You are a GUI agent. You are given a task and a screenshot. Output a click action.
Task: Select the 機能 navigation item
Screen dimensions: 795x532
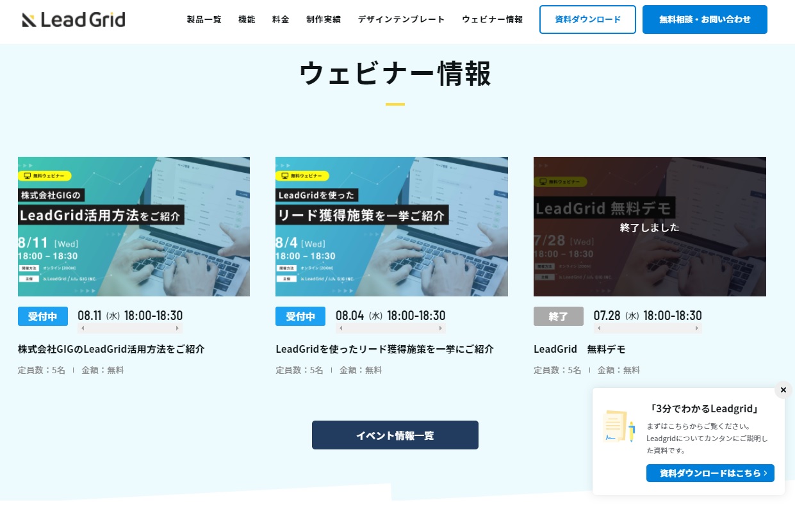(x=247, y=19)
